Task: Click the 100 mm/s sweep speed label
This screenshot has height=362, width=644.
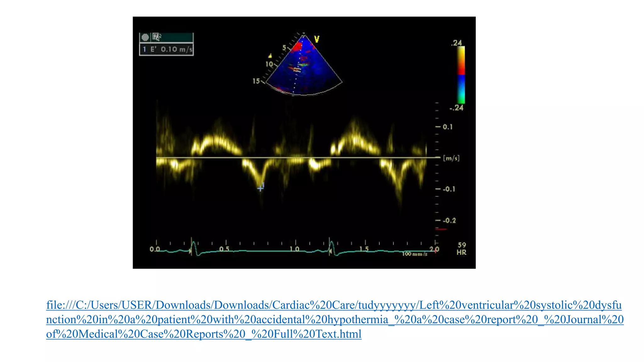Action: point(415,254)
